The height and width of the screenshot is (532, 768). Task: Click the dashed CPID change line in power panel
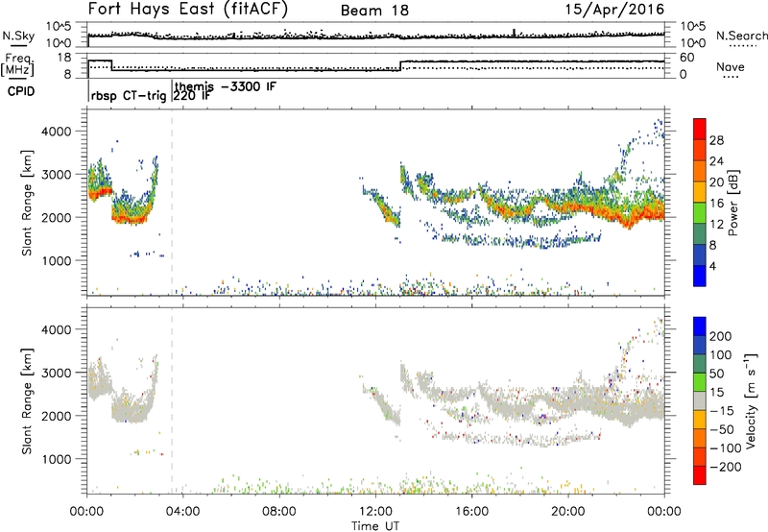pos(172,203)
